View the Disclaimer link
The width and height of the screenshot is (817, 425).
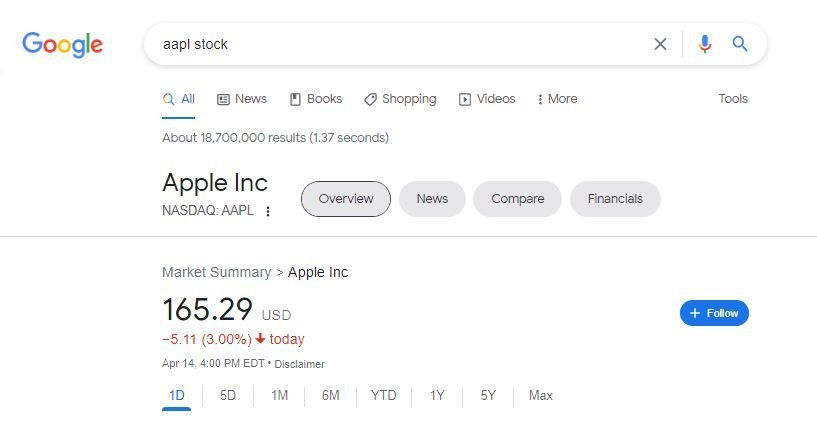pos(300,364)
